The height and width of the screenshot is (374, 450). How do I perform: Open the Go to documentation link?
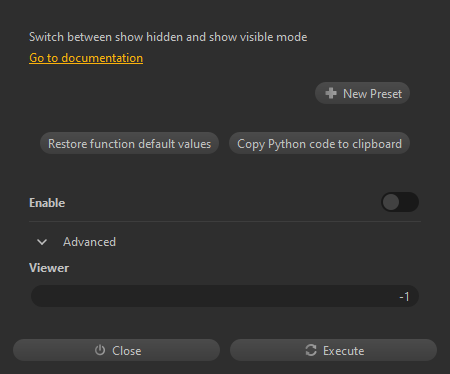tap(86, 58)
